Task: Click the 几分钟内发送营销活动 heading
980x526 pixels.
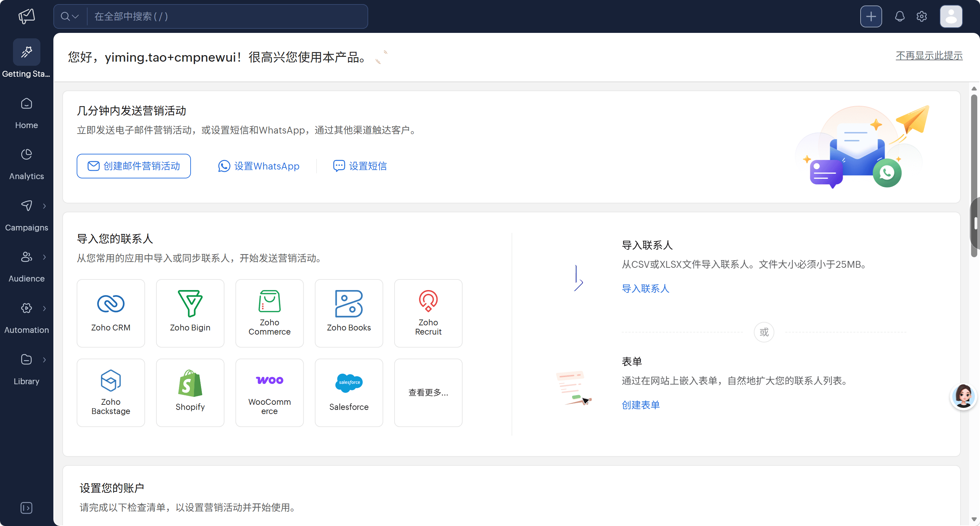Action: (x=131, y=111)
